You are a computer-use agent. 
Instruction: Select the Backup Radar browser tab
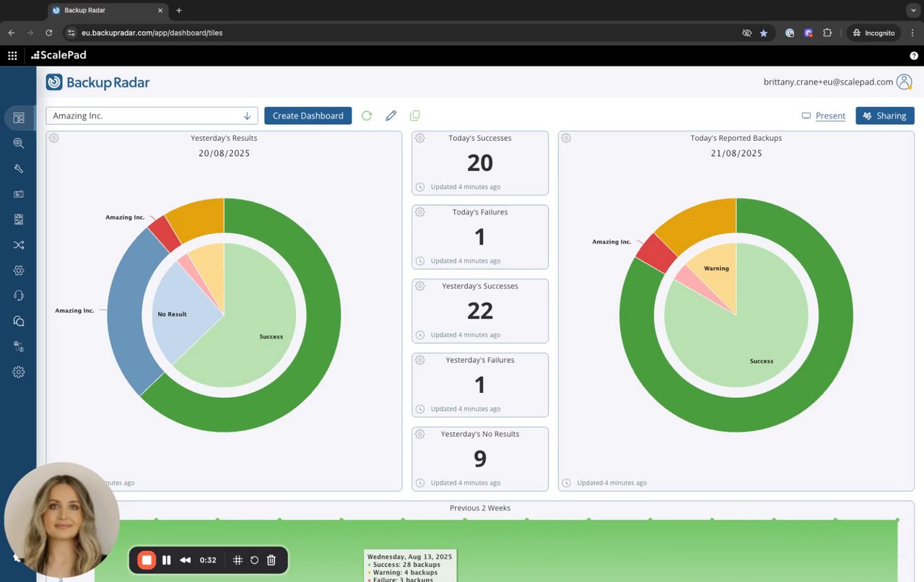[x=108, y=10]
